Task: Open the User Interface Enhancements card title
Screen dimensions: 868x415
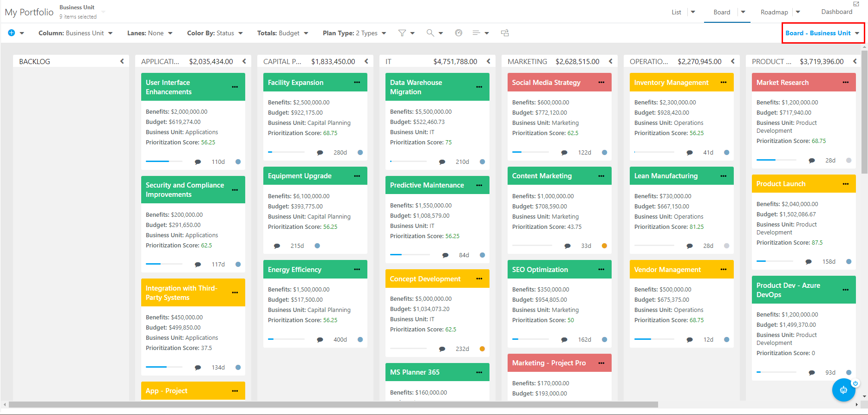Action: click(x=169, y=87)
